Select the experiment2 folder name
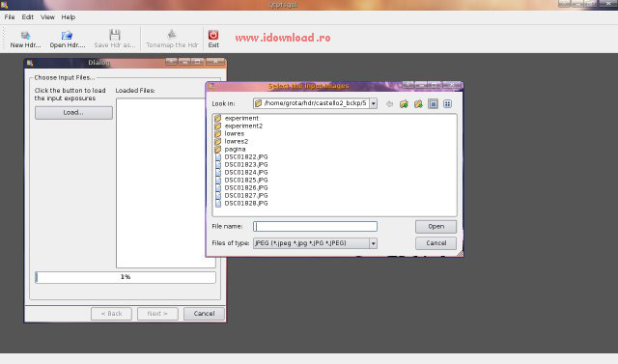 (243, 126)
